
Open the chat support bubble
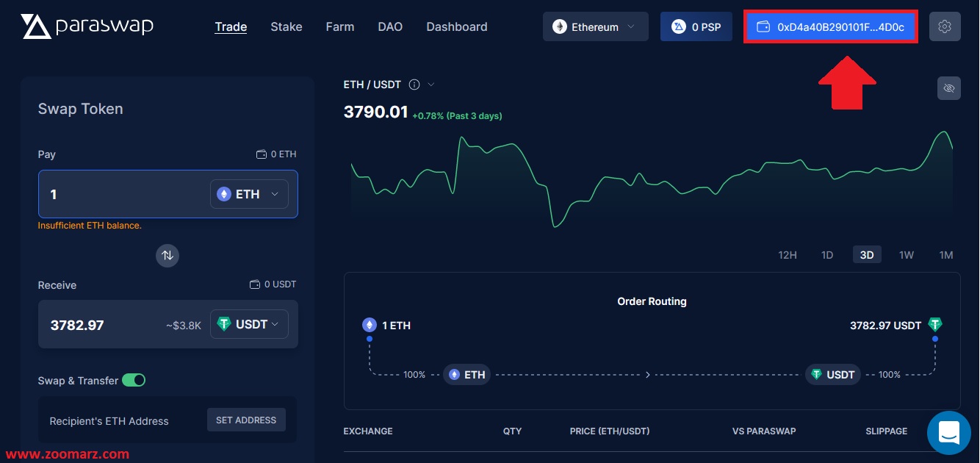[949, 433]
